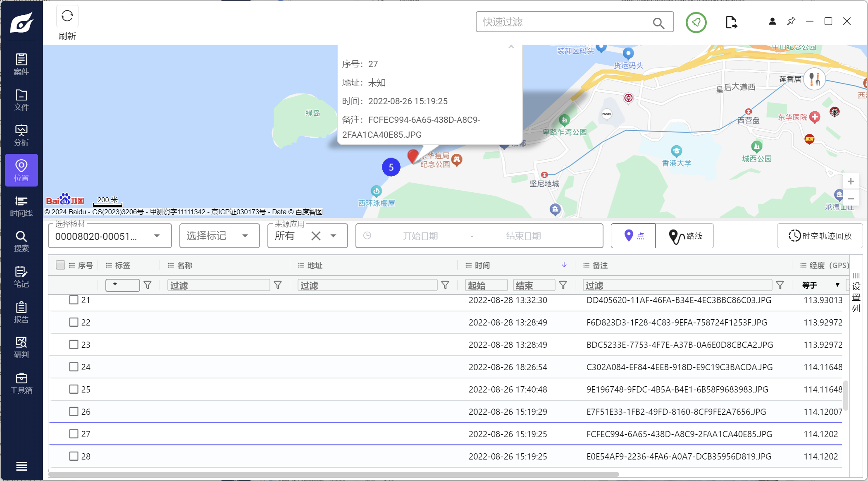
Task: Check the checkbox for row 26
Action: (x=74, y=412)
